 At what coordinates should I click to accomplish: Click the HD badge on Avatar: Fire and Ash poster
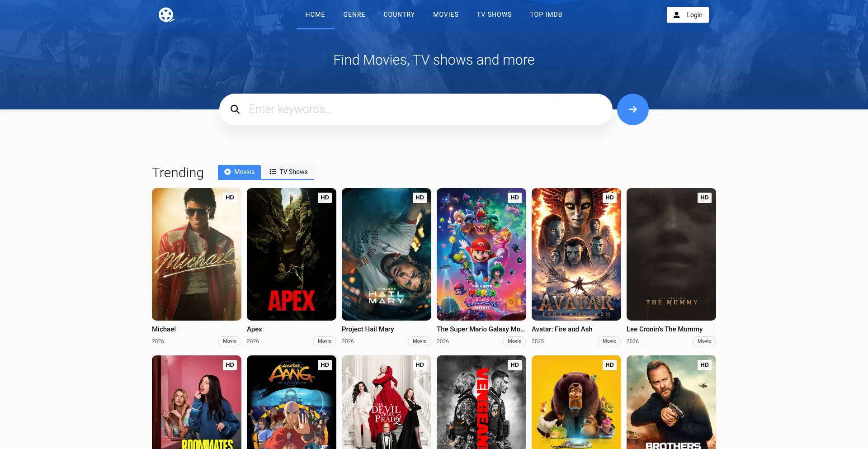tap(609, 198)
